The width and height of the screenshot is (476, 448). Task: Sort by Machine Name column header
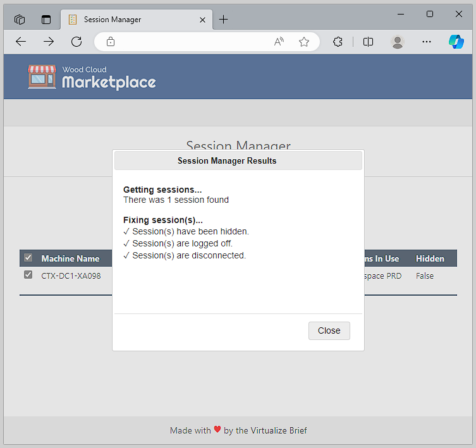pyautogui.click(x=70, y=258)
